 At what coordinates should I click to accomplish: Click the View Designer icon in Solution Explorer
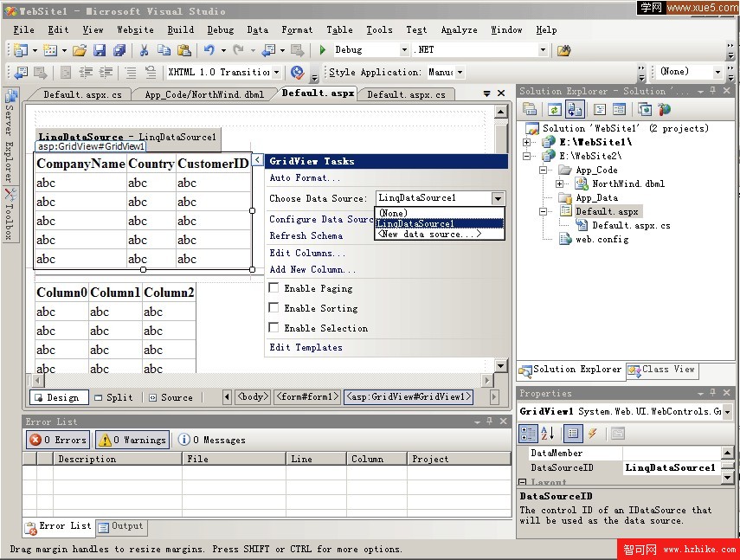[x=619, y=109]
